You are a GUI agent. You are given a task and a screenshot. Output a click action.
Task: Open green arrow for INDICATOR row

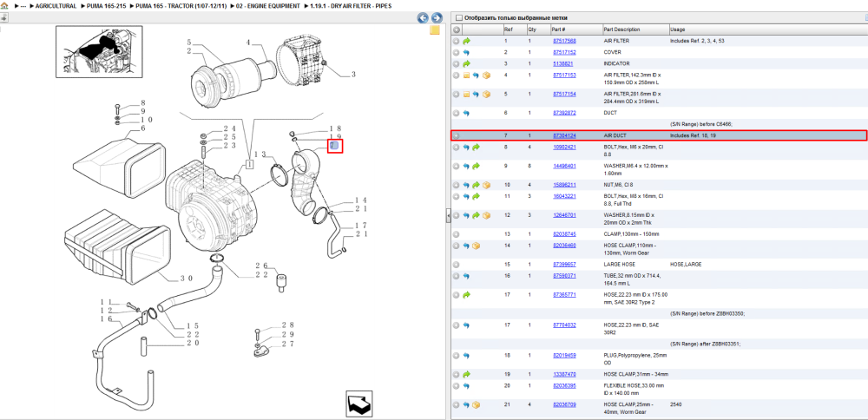[466, 63]
